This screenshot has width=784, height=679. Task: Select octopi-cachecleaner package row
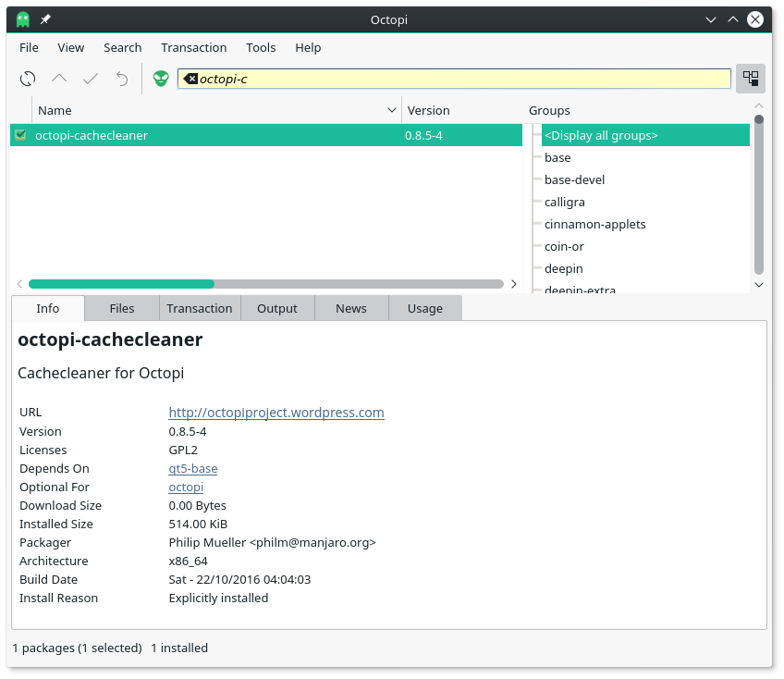coord(266,135)
